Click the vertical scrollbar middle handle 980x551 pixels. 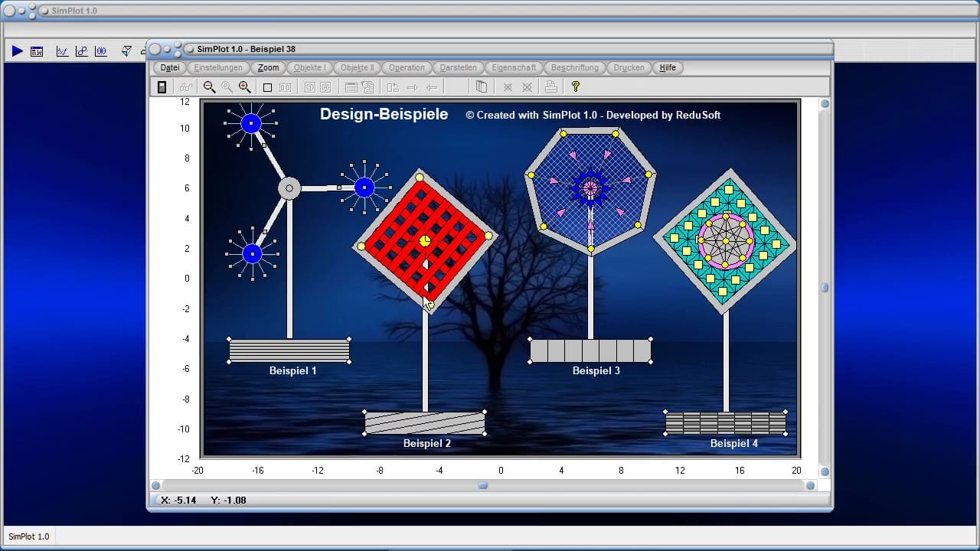point(825,288)
